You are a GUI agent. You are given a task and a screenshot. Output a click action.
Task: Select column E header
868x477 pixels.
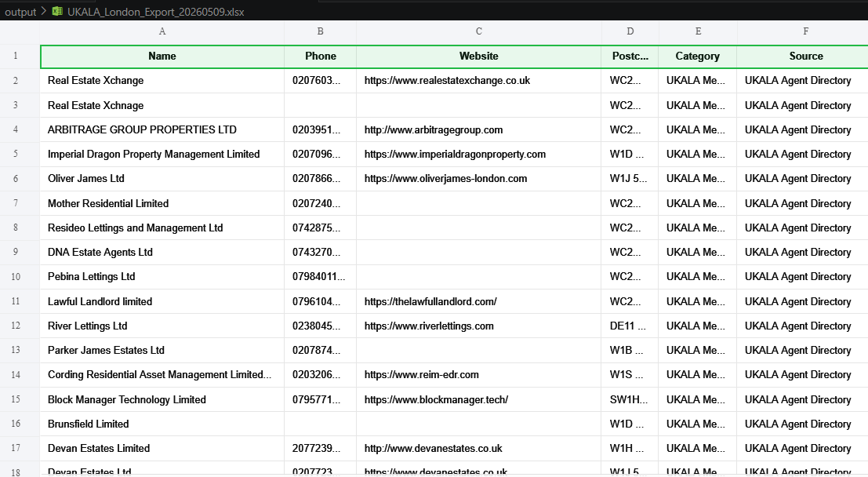pyautogui.click(x=698, y=31)
